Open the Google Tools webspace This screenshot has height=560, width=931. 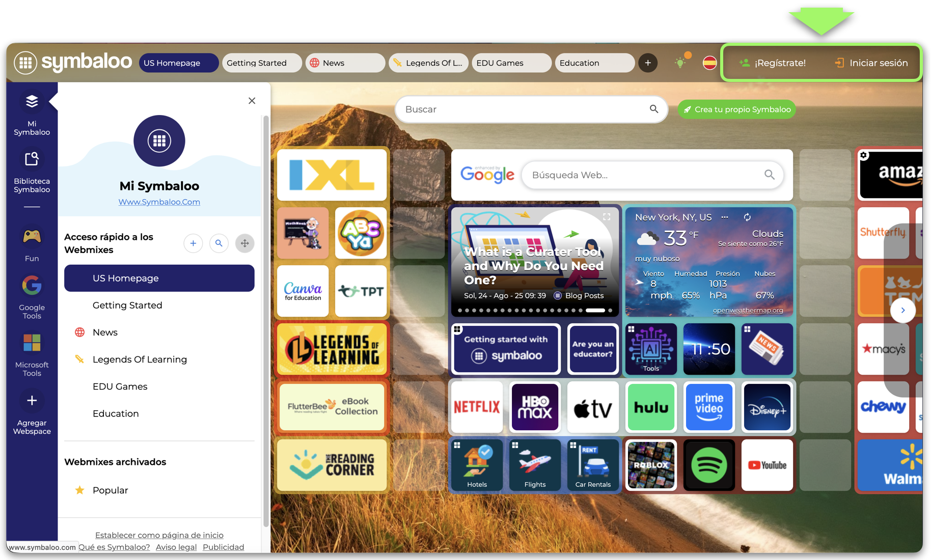[x=32, y=297]
